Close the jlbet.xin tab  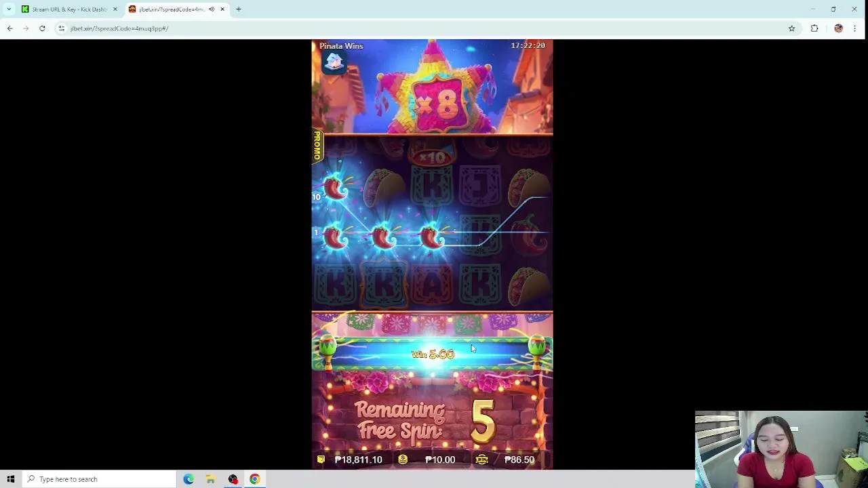point(222,9)
